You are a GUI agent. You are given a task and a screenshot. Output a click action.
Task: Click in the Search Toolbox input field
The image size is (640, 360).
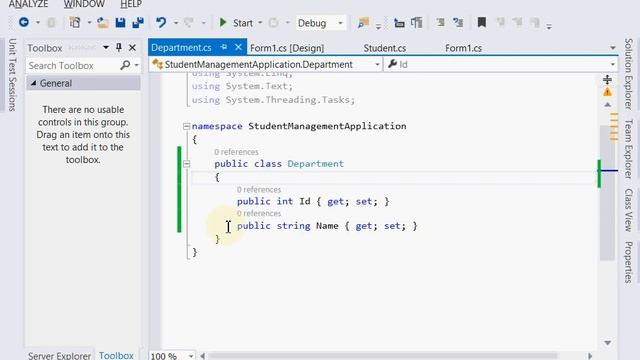tap(73, 65)
